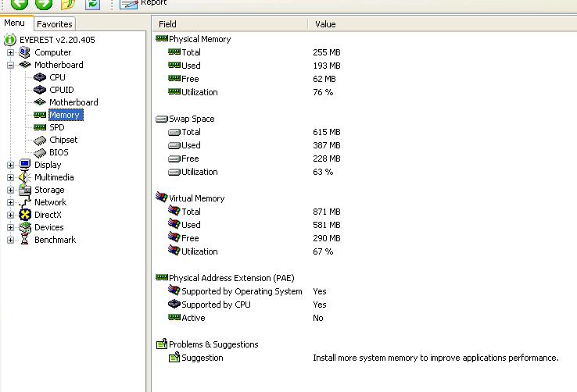Expand the Computer tree node
Image resolution: width=577 pixels, height=392 pixels.
coord(11,52)
